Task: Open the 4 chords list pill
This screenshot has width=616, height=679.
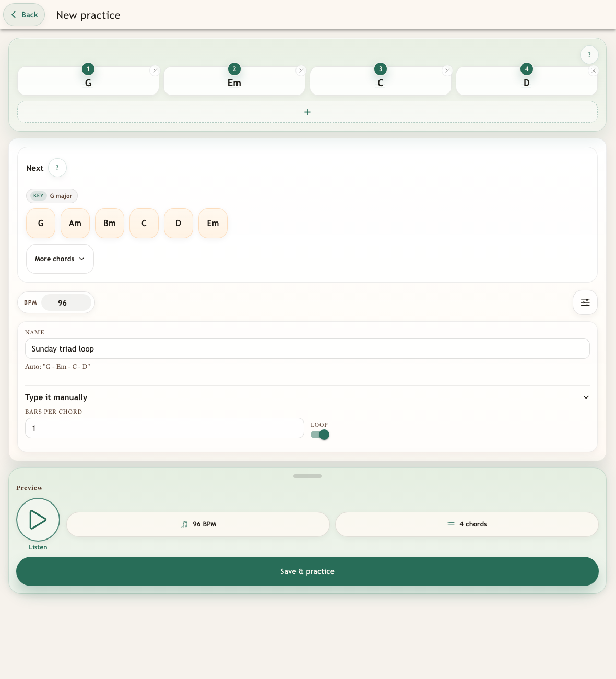Action: (467, 524)
